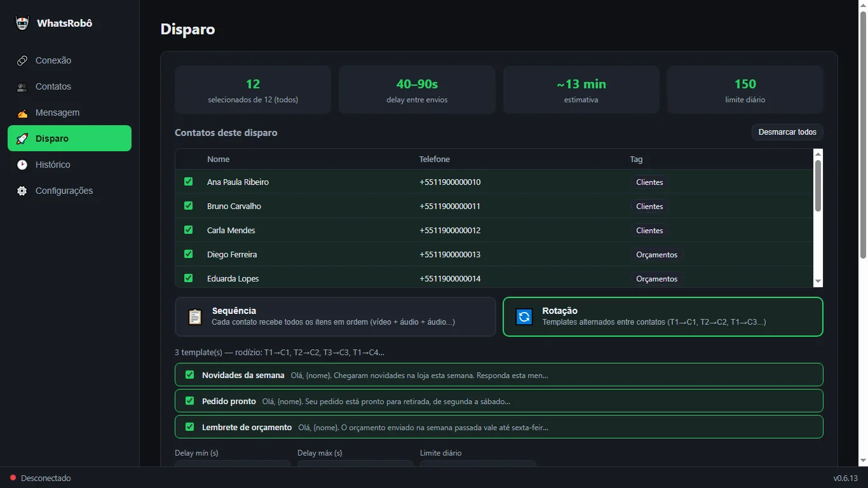The height and width of the screenshot is (488, 868).
Task: Click the WhatsRobô robot logo icon
Action: point(22,24)
